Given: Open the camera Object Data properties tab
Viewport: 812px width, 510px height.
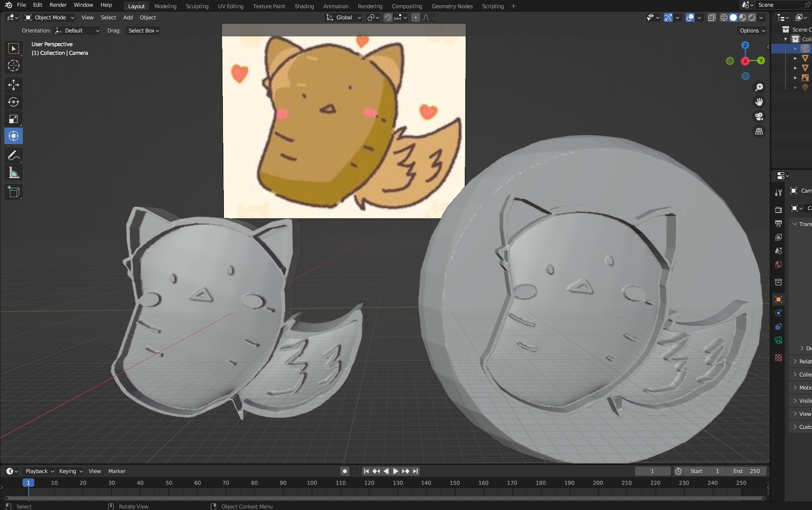Looking at the screenshot, I should coord(778,340).
